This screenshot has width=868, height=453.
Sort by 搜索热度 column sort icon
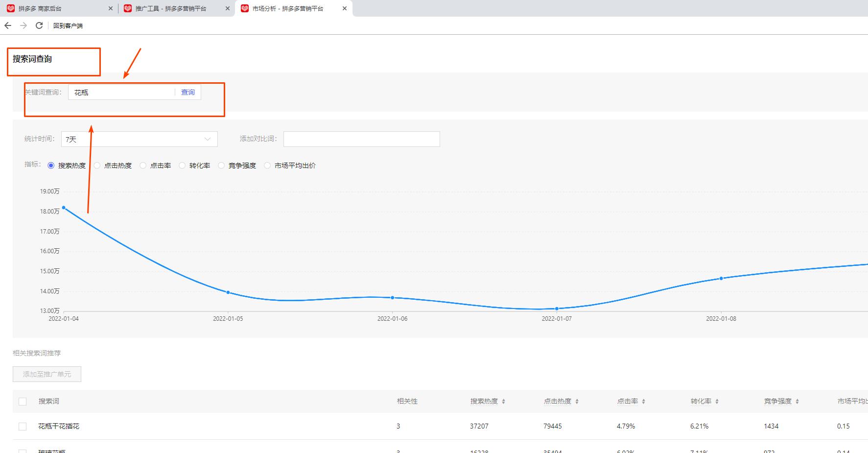503,402
